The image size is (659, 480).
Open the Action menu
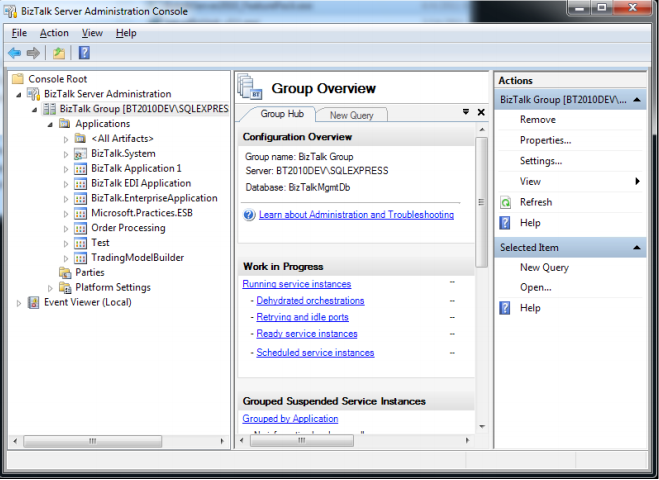[54, 33]
